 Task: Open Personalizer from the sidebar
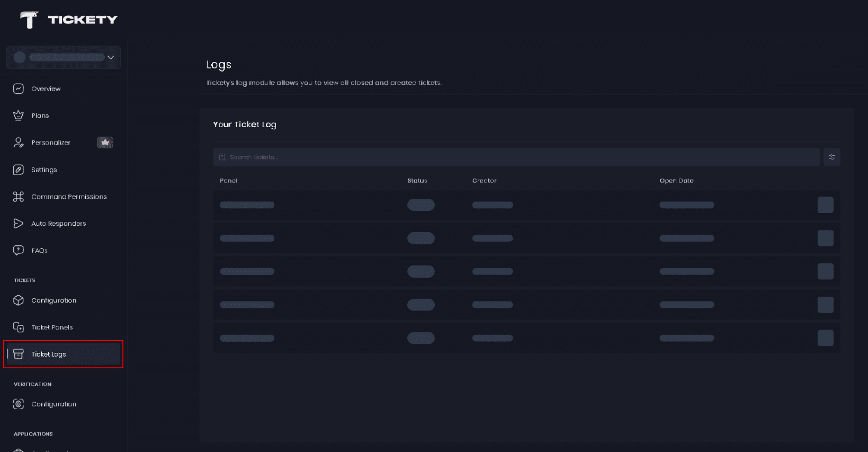(x=51, y=143)
